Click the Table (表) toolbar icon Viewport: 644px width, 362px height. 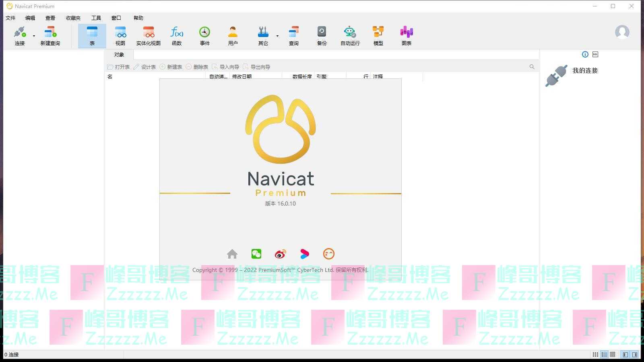tap(92, 35)
